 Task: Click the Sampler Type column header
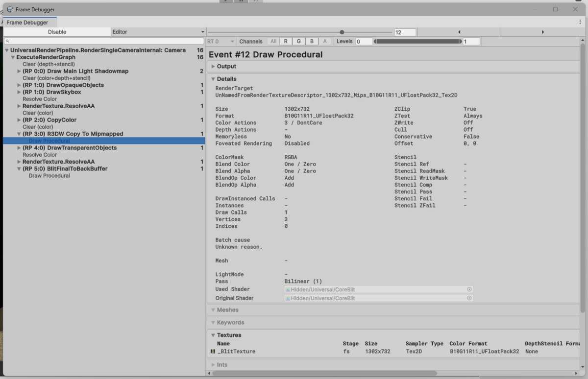424,344
